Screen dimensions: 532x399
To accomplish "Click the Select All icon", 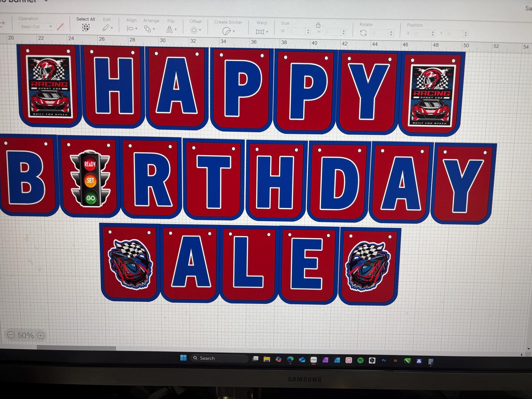I will (x=86, y=27).
